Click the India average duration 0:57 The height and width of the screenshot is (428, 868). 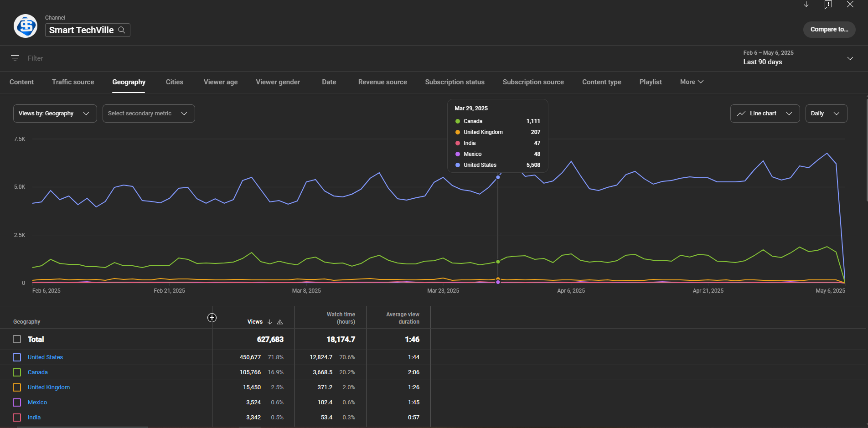click(x=413, y=418)
